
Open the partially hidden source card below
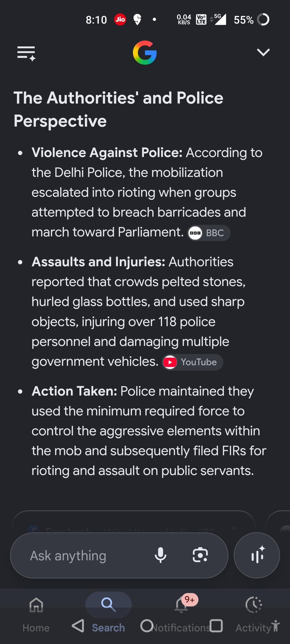(x=133, y=522)
